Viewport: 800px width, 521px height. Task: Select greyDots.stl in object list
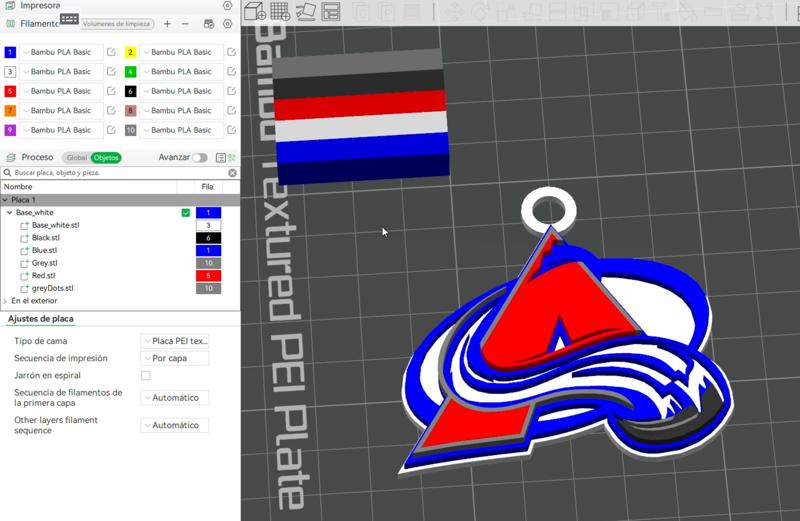pyautogui.click(x=53, y=288)
